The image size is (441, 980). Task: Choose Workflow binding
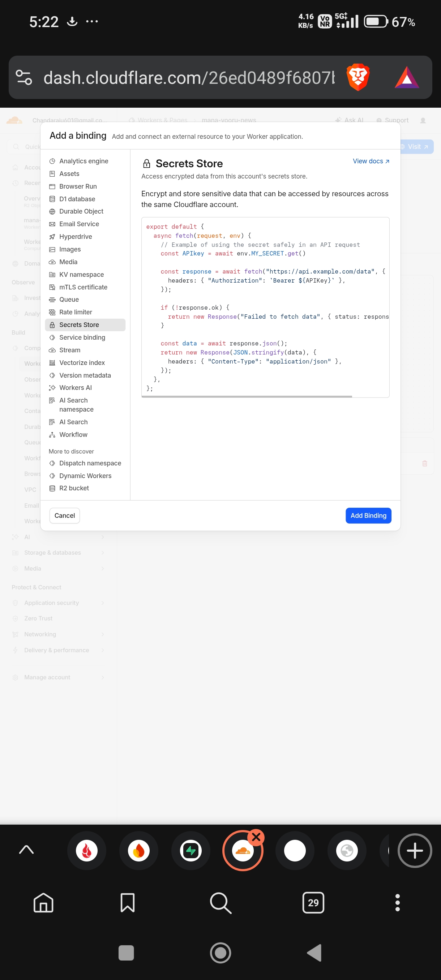[85, 434]
